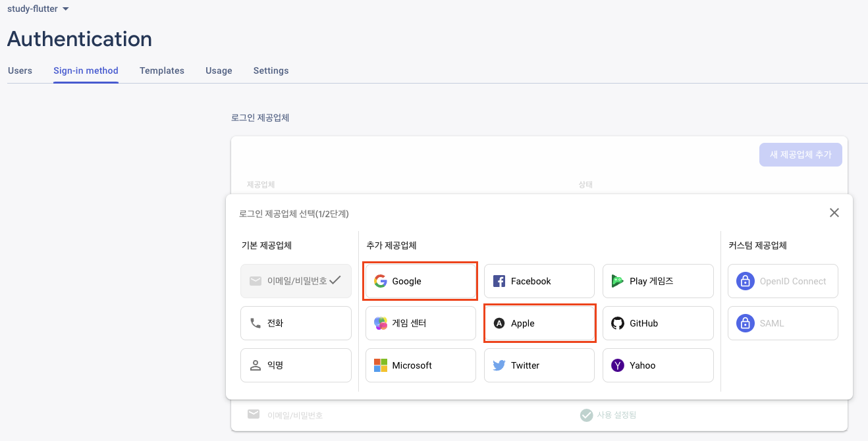Click the Authentication page title

coord(80,39)
